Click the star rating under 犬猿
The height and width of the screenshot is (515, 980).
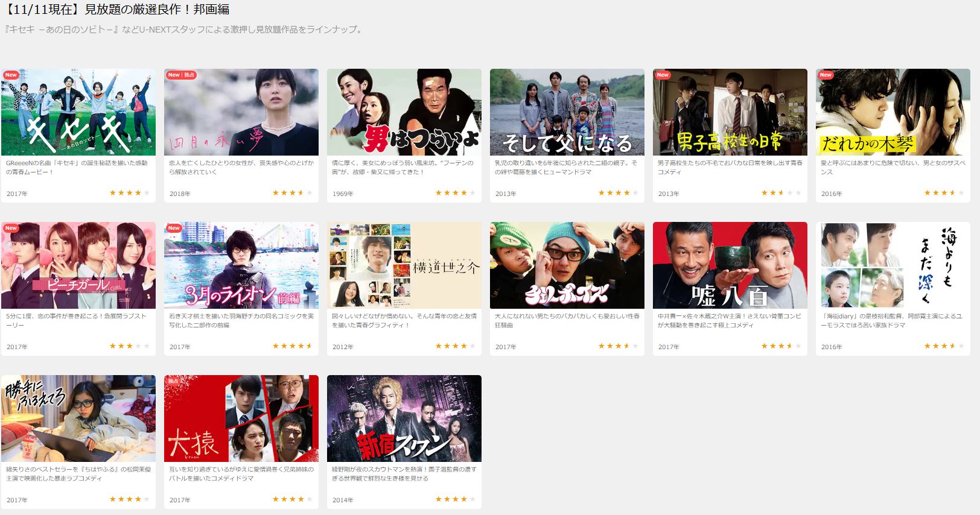pos(292,499)
